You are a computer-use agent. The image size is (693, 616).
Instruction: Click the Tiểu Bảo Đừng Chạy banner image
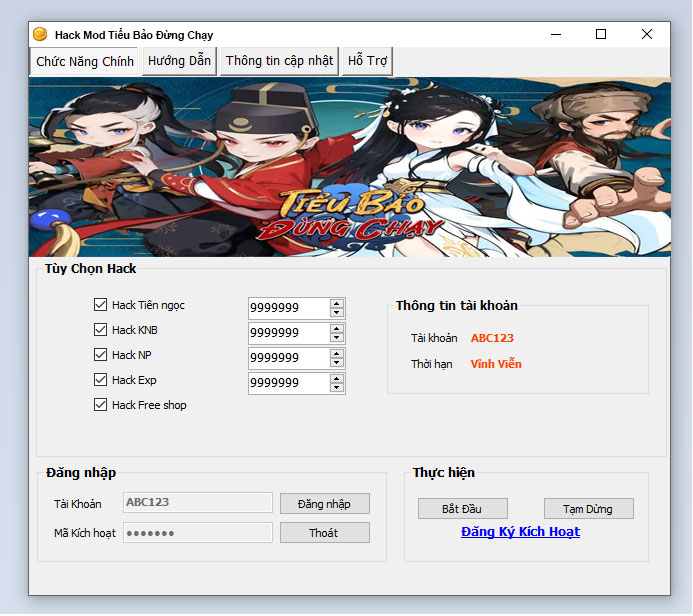[350, 167]
